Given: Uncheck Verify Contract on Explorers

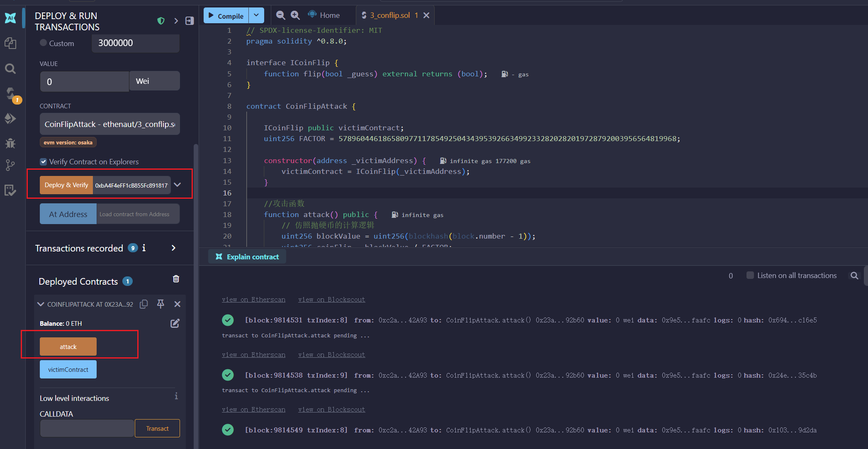Looking at the screenshot, I should pos(44,162).
